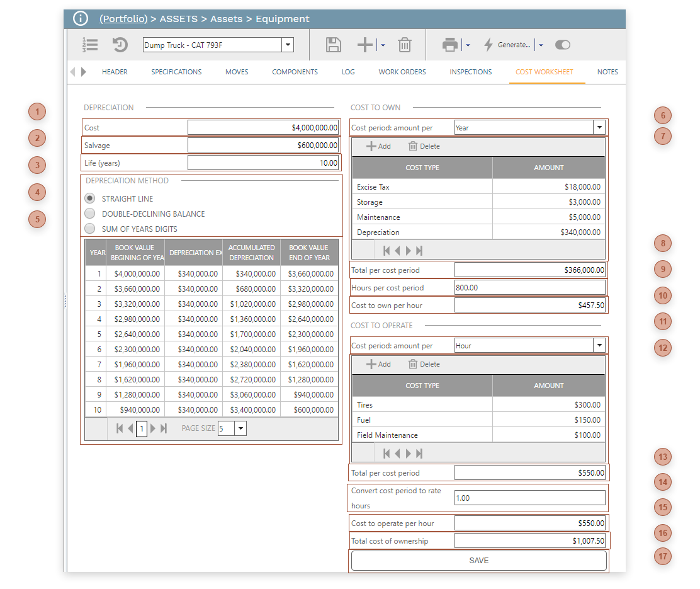Switch to the SPECIFICATIONS tab
The height and width of the screenshot is (589, 700).
[x=176, y=72]
